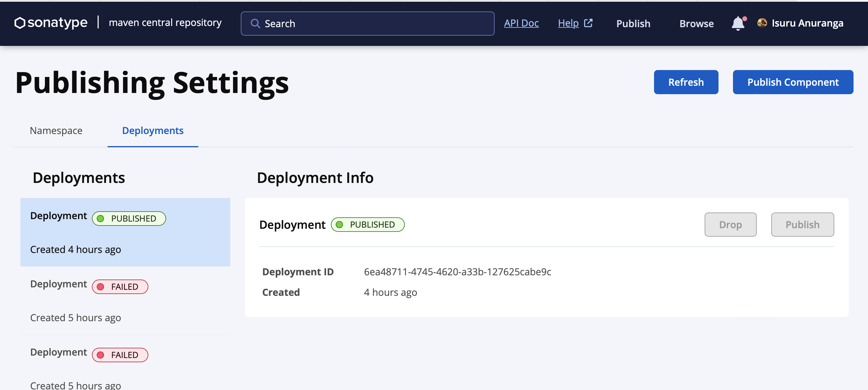868x390 pixels.
Task: Open the Publish navigation menu
Action: [x=633, y=24]
